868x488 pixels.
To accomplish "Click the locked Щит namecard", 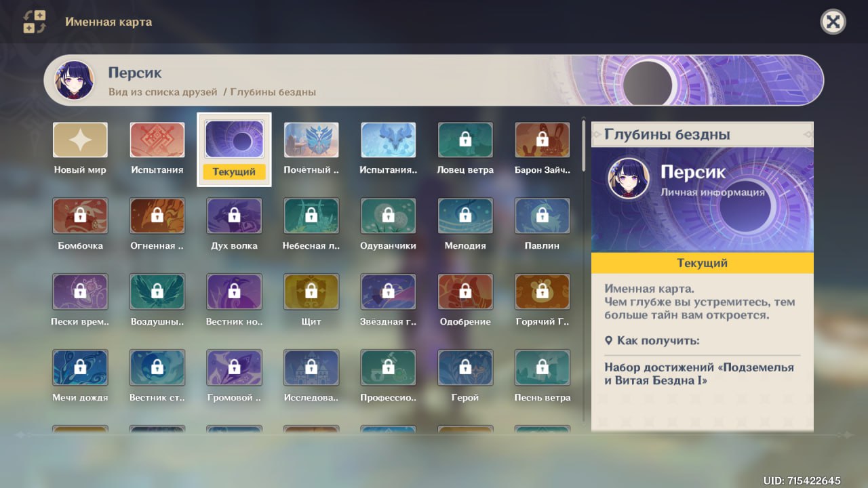I will click(311, 301).
